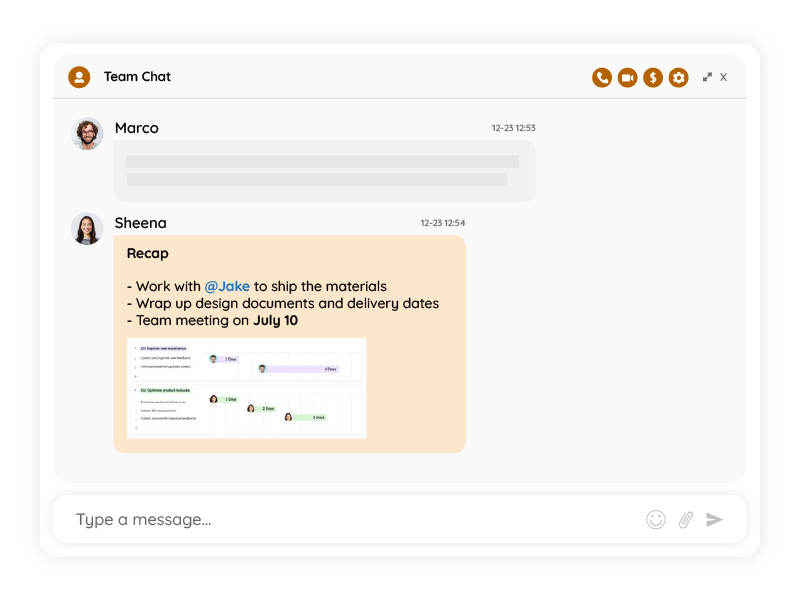Start a voice call from the chat header
The height and width of the screenshot is (600, 800).
(x=601, y=77)
